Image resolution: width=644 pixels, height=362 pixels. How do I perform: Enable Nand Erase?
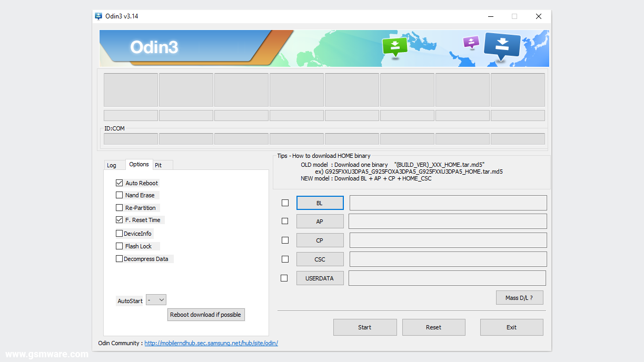(x=119, y=195)
